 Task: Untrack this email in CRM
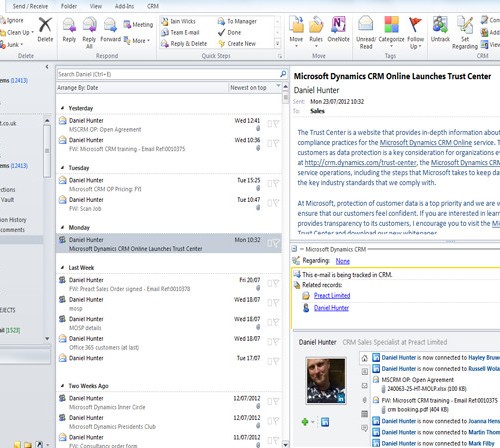[x=440, y=25]
